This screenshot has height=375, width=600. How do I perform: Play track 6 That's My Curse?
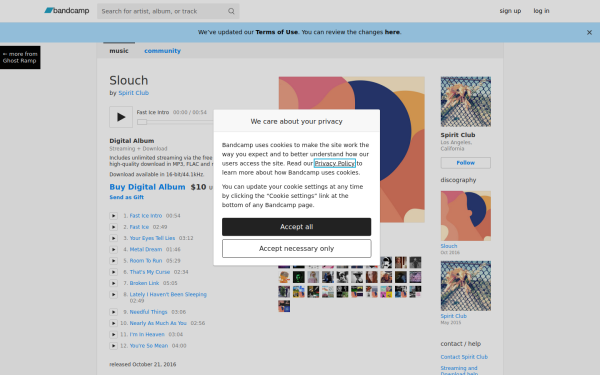pyautogui.click(x=114, y=272)
